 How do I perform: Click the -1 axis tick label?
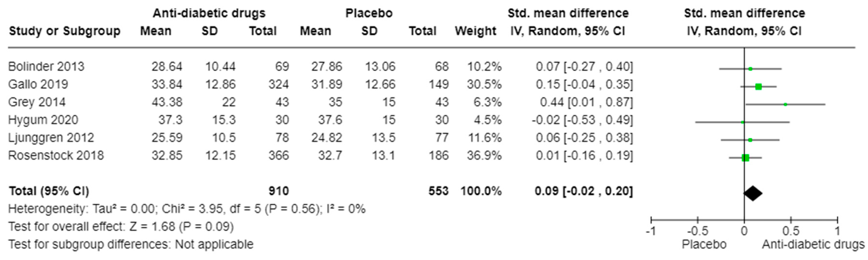(651, 231)
